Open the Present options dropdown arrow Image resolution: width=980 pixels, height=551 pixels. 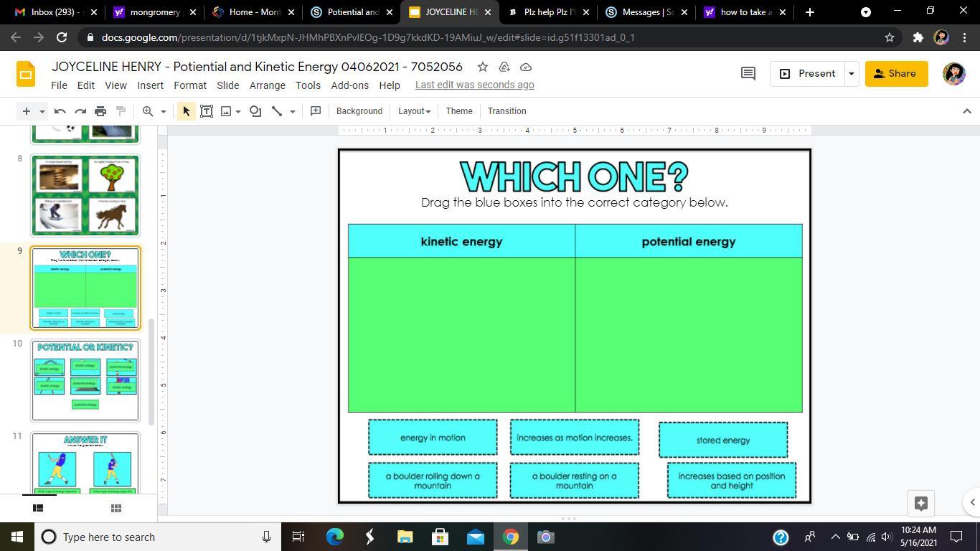click(852, 74)
